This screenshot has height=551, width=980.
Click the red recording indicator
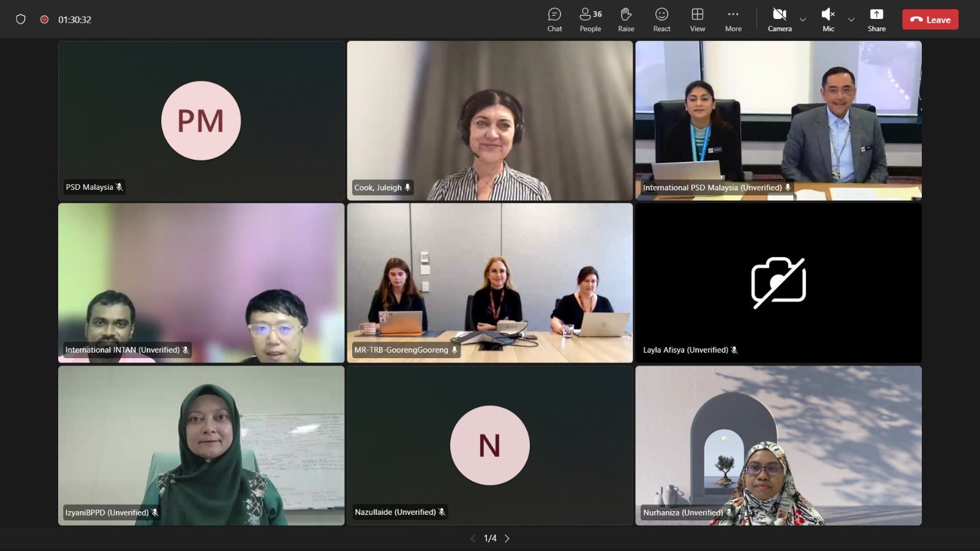(44, 20)
